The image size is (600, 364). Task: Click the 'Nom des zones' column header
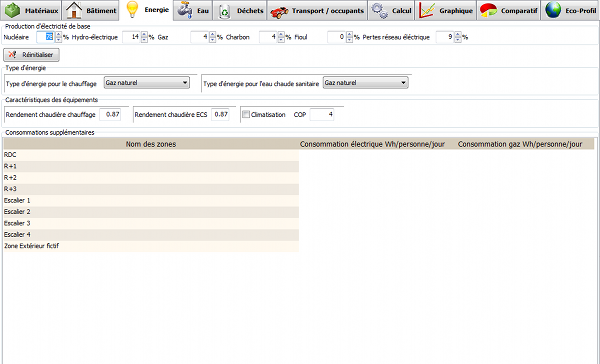[x=151, y=144]
